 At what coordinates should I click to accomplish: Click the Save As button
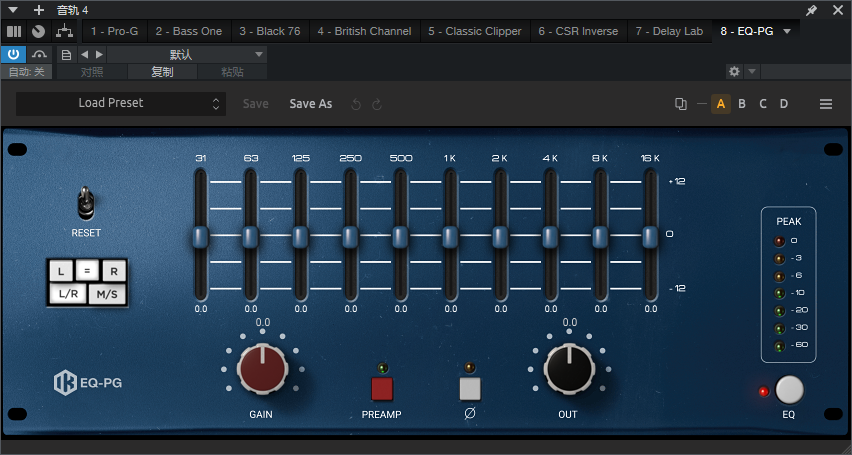pyautogui.click(x=311, y=104)
